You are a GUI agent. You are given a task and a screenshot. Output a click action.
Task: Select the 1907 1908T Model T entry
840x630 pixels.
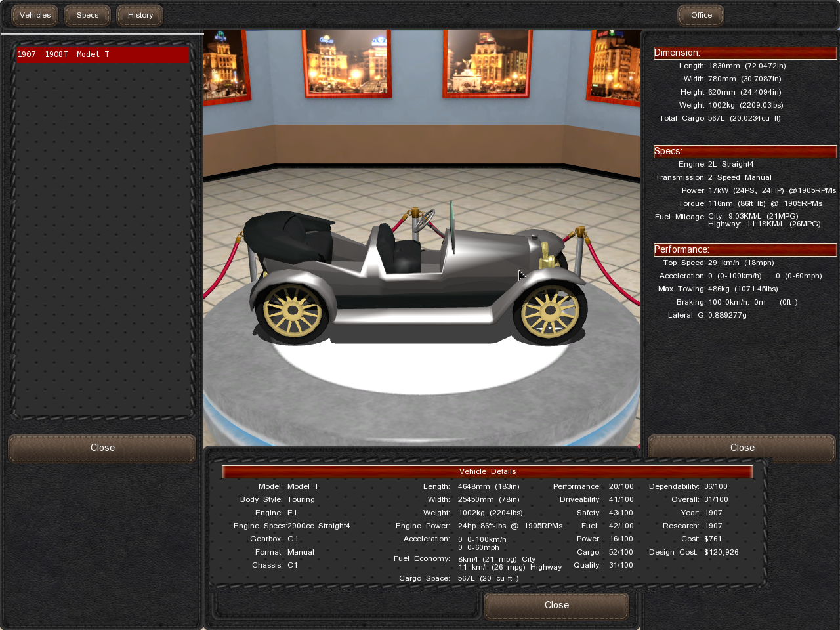[102, 54]
